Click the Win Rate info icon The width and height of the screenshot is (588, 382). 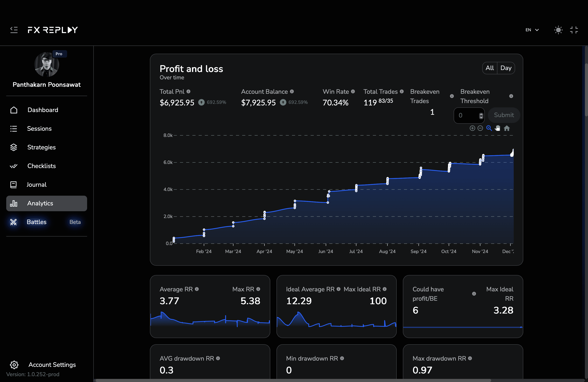point(353,92)
